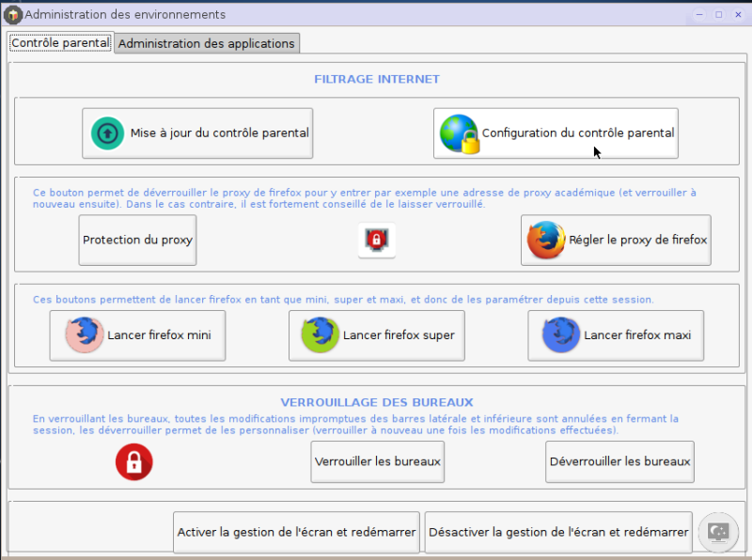Start Lancer firefox maxi

pos(616,335)
